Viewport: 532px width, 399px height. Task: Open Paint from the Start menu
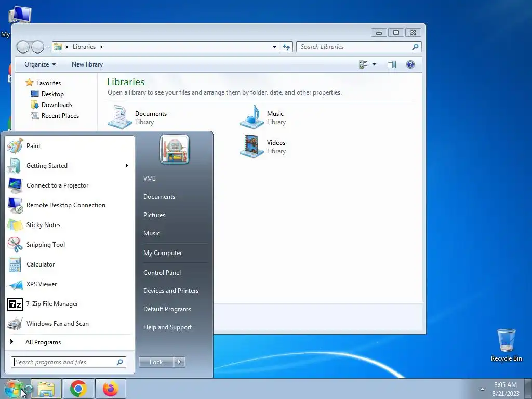point(69,146)
